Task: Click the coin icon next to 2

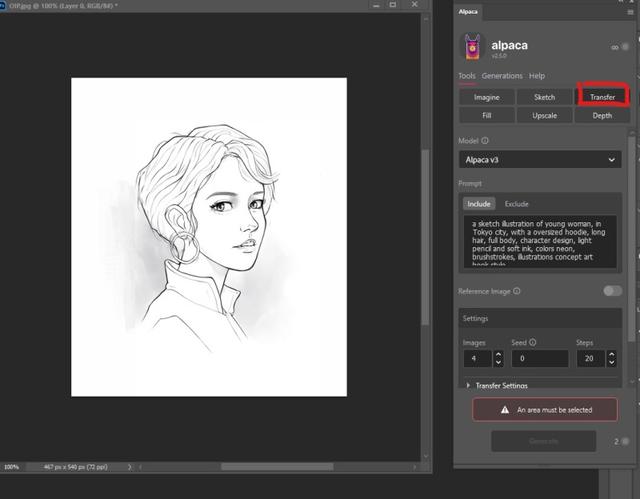Action: (625, 441)
